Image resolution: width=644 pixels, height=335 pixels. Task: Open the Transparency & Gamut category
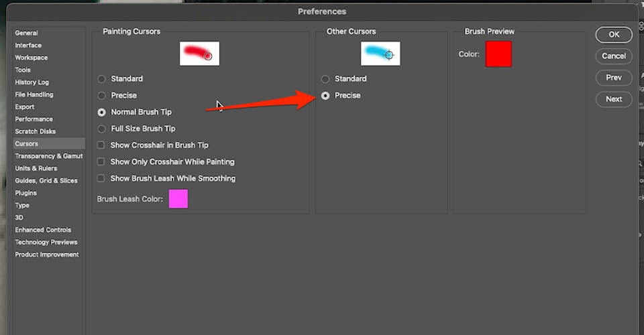(49, 156)
